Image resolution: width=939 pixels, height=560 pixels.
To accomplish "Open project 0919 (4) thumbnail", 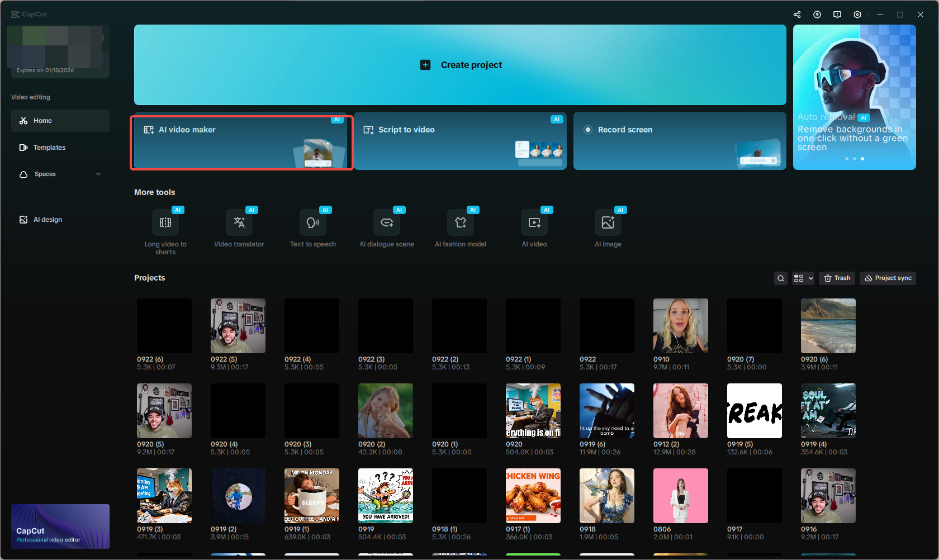I will click(828, 411).
